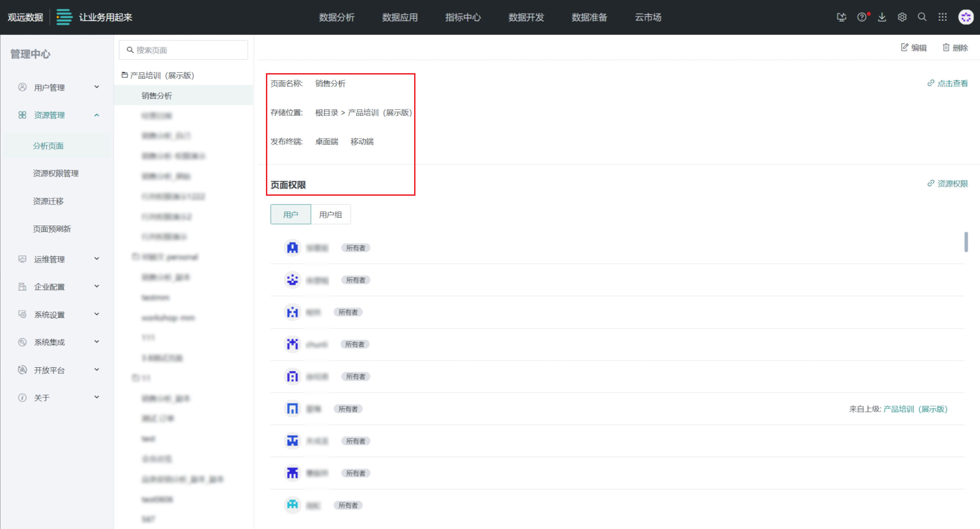Click the 删除 trash icon
980x529 pixels.
(x=946, y=48)
